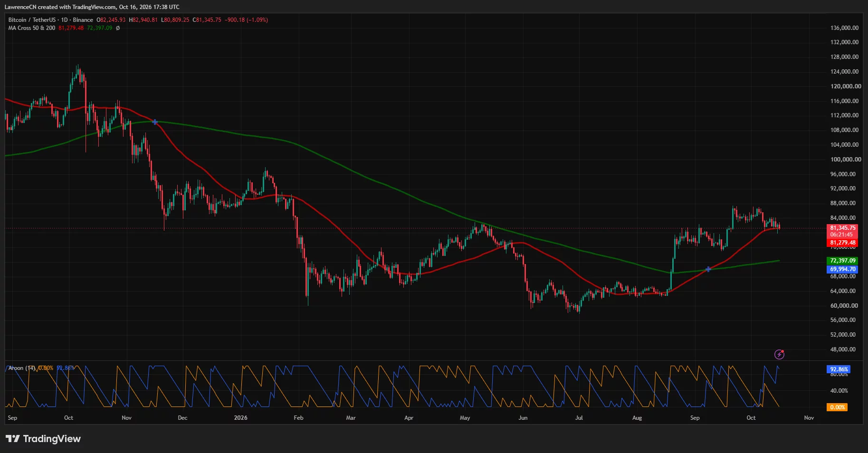Viewport: 868px width, 453px height.
Task: Click the header text 'LawrenceCN created with TradingView.com'
Action: point(60,7)
